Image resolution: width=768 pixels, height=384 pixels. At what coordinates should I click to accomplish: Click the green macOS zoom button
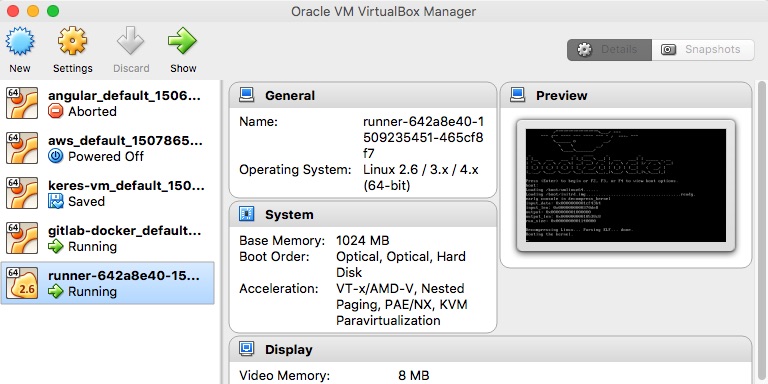click(53, 11)
